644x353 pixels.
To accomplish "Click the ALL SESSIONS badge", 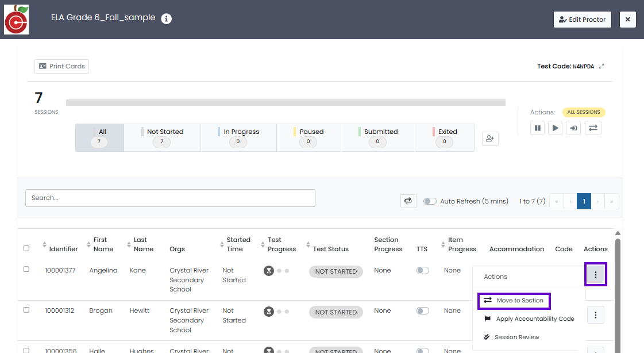I will click(x=584, y=112).
